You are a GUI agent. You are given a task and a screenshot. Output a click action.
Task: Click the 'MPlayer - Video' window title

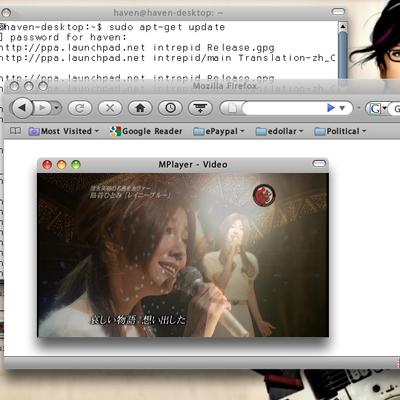[x=193, y=164]
